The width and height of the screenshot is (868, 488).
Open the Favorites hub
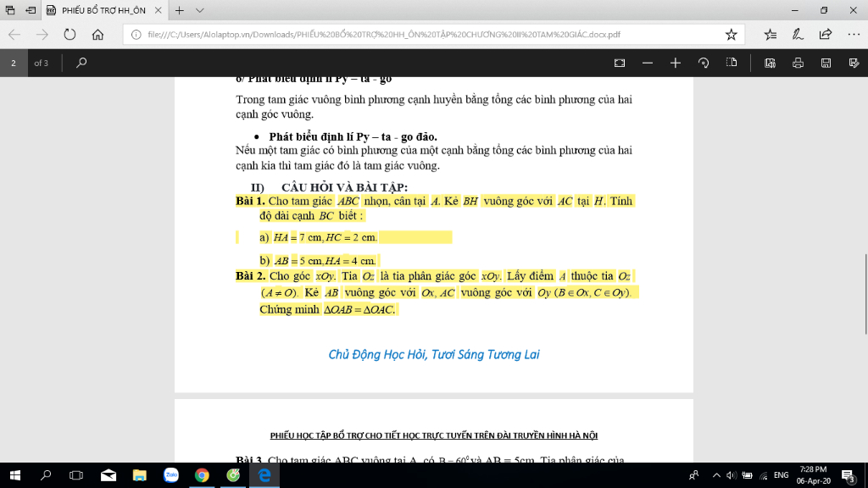point(770,34)
